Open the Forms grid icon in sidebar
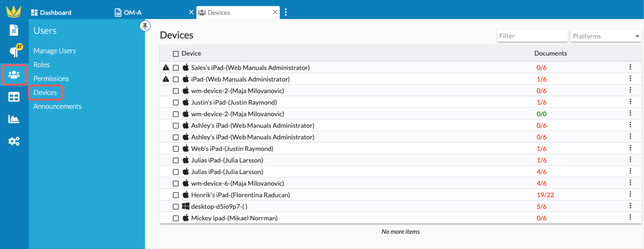This screenshot has width=644, height=249. [14, 97]
